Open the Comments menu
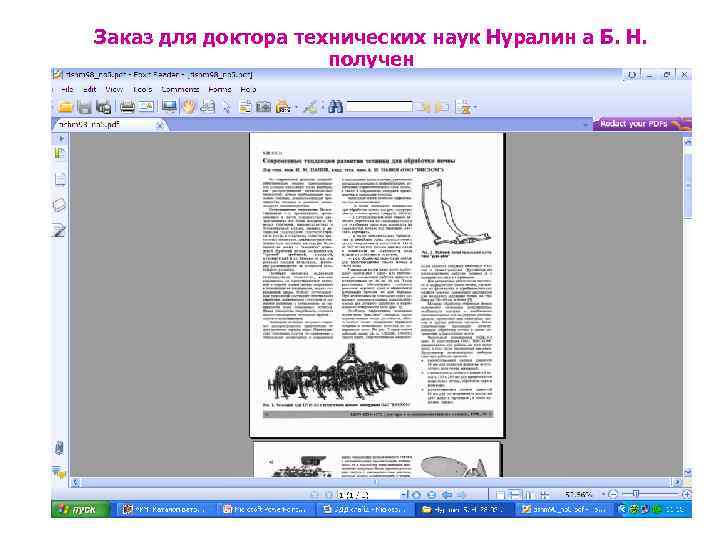Viewport: 720px width, 540px height. click(x=180, y=89)
